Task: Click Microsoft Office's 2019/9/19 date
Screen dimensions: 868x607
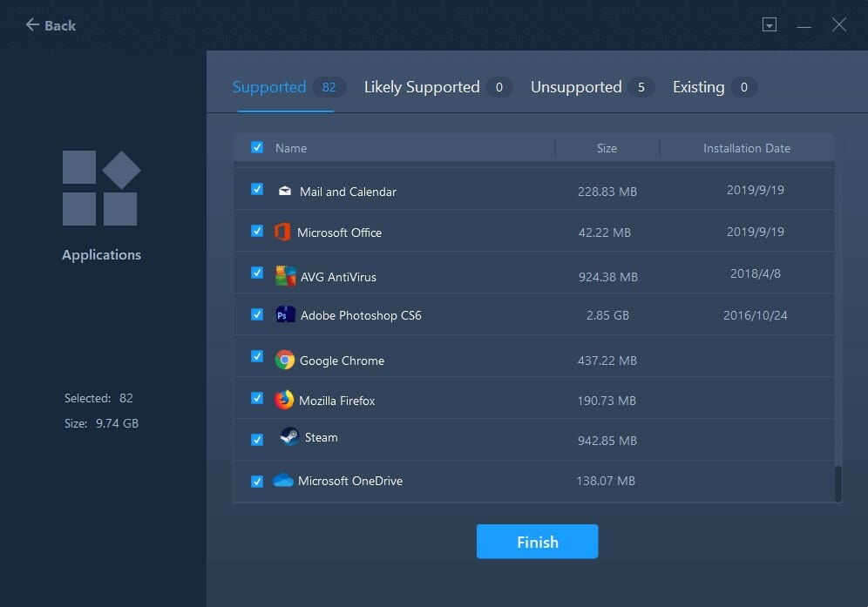Action: [755, 232]
